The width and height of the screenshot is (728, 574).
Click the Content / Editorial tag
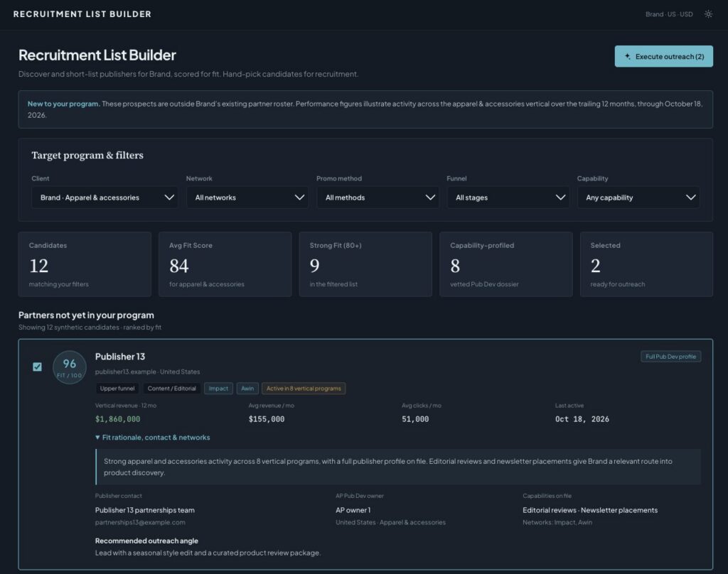click(x=172, y=389)
